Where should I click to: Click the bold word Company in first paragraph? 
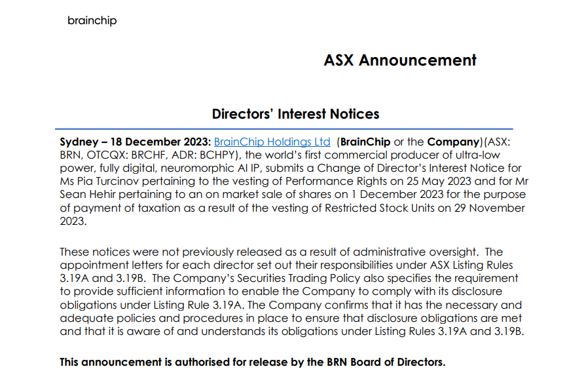point(453,142)
